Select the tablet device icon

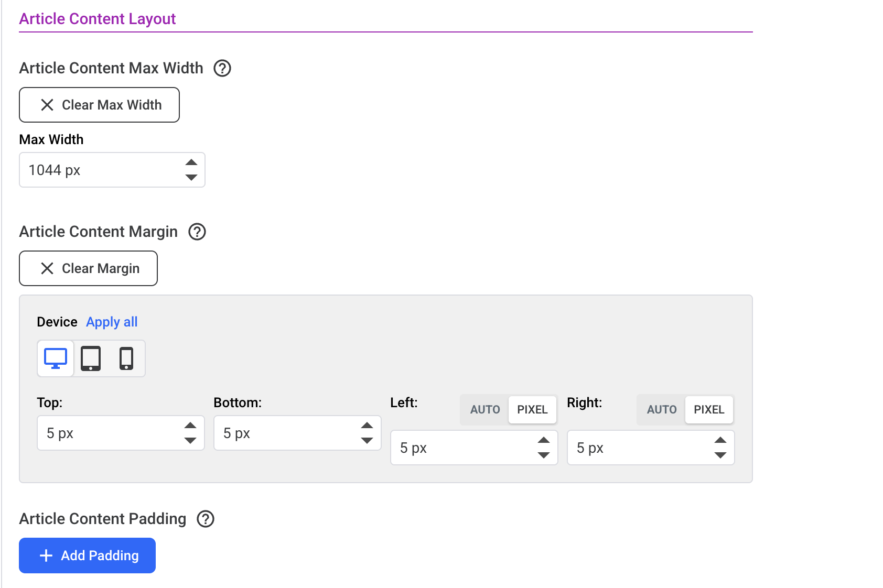[91, 358]
